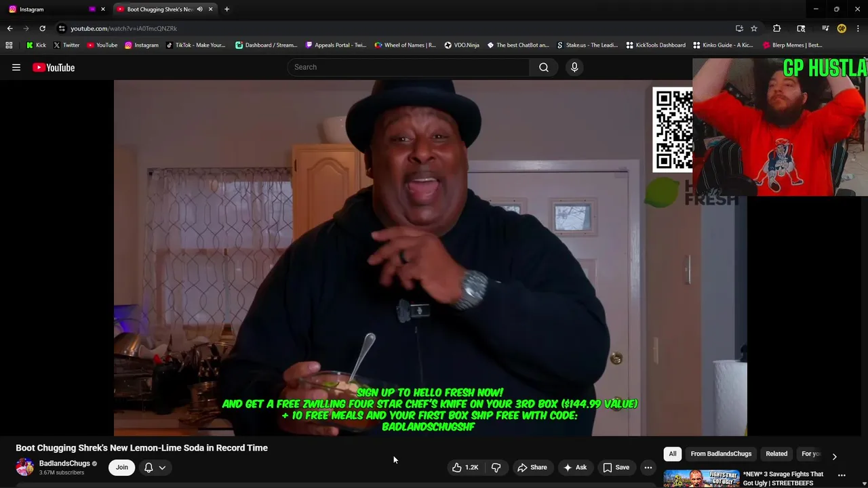
Task: Open the browser extensions puzzle icon
Action: [x=777, y=28]
